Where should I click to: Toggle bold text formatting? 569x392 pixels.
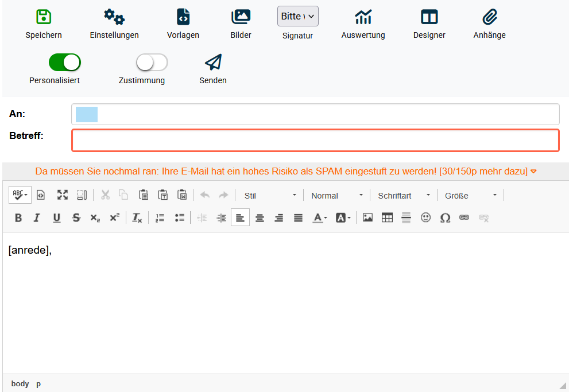18,218
